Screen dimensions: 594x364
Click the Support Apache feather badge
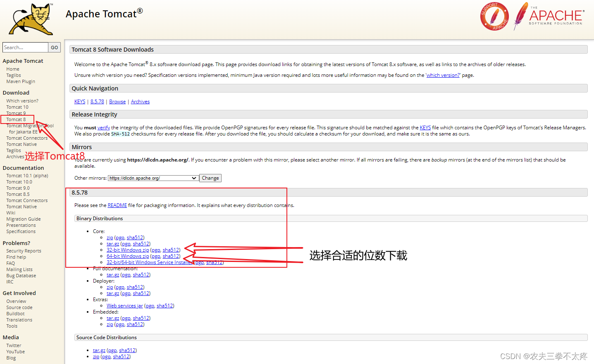pos(494,17)
